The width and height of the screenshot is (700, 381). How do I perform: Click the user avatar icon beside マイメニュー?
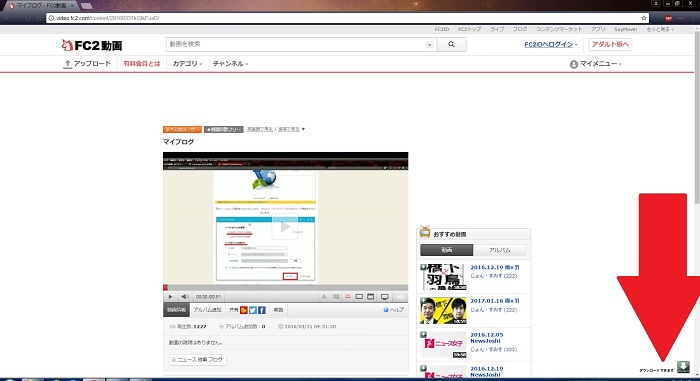[x=574, y=64]
